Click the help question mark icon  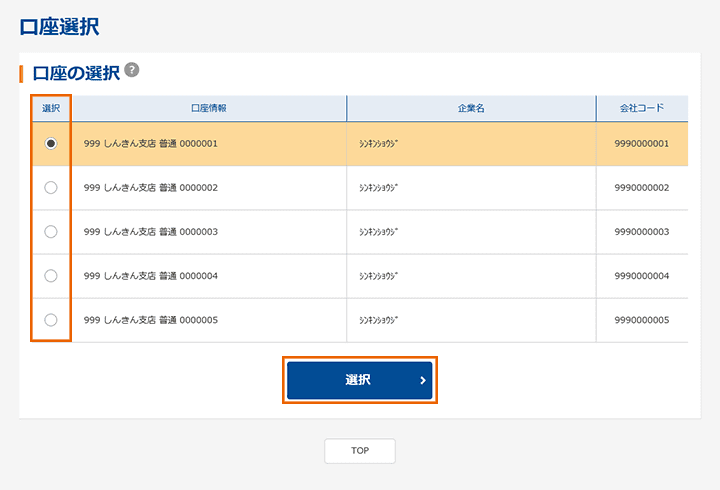click(x=132, y=71)
